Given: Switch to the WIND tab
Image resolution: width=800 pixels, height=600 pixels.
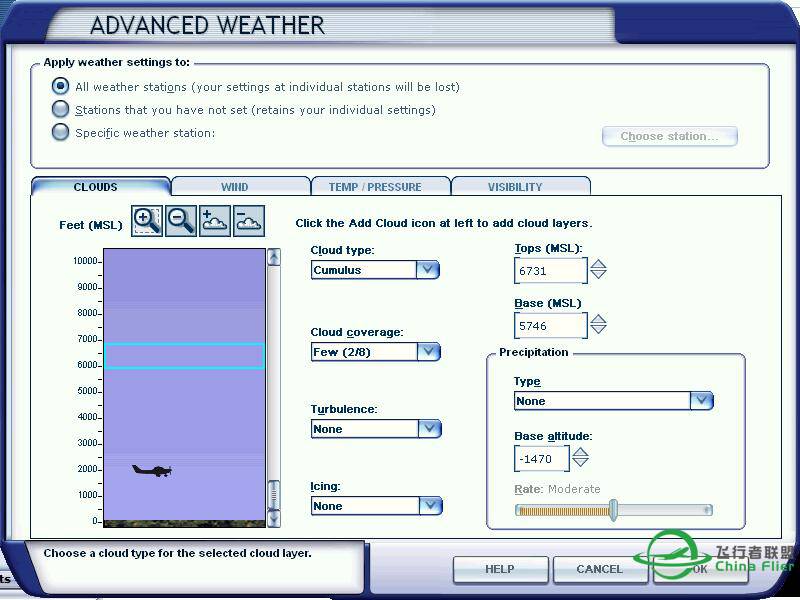Looking at the screenshot, I should (235, 187).
